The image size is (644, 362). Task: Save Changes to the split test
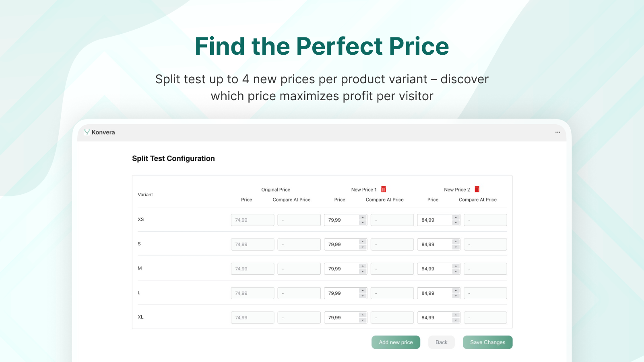(x=487, y=342)
